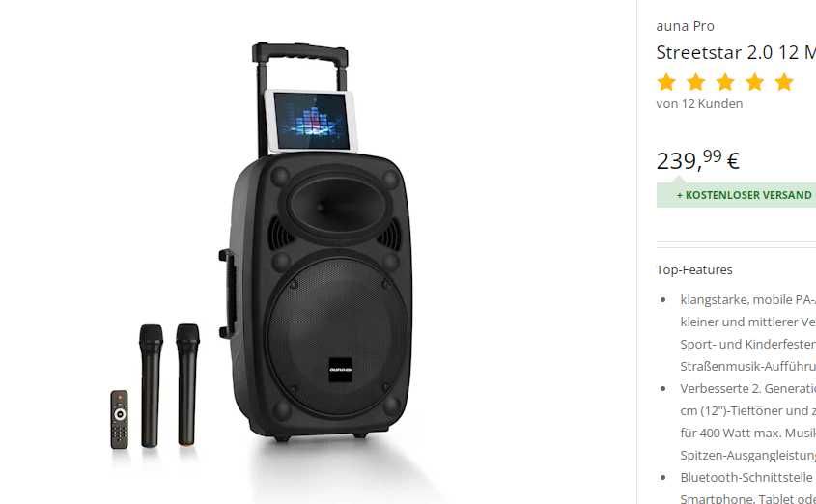The image size is (816, 504).
Task: Click the Kostenloser Versand green banner
Action: pyautogui.click(x=736, y=195)
